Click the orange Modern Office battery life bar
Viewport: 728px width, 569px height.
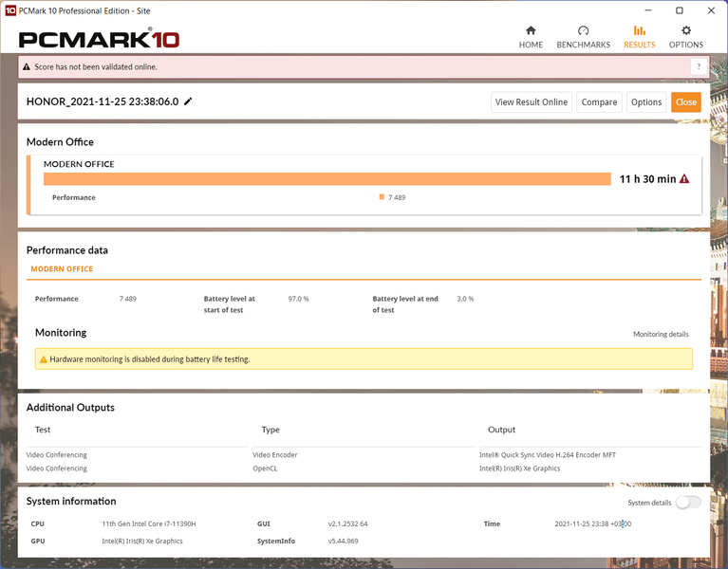point(327,179)
